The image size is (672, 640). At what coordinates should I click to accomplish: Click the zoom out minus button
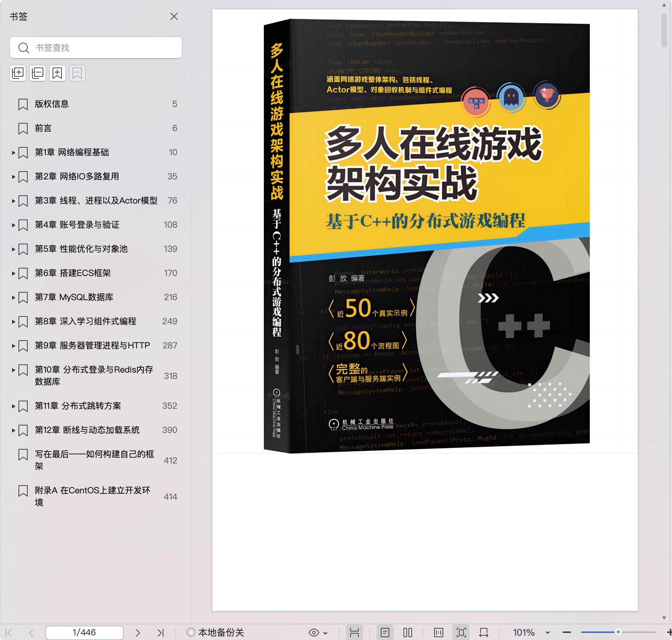(x=567, y=633)
